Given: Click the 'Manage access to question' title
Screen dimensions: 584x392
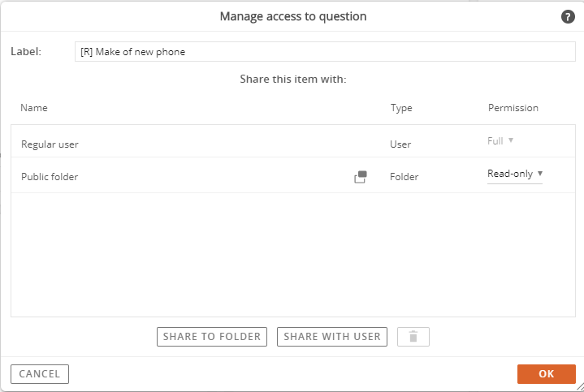Looking at the screenshot, I should click(293, 16).
